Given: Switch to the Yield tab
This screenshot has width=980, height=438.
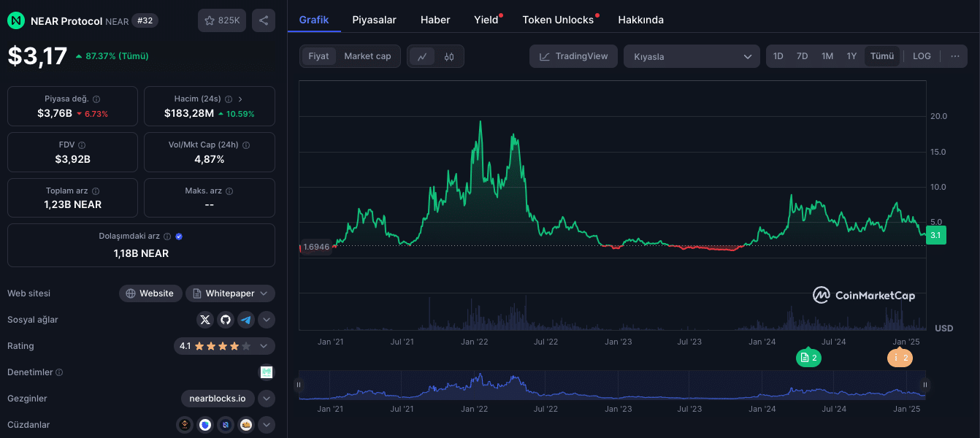Looking at the screenshot, I should coord(486,20).
